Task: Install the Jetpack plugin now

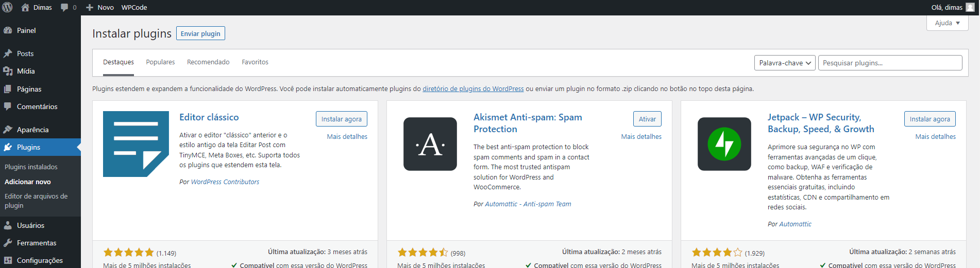Action: (x=930, y=119)
